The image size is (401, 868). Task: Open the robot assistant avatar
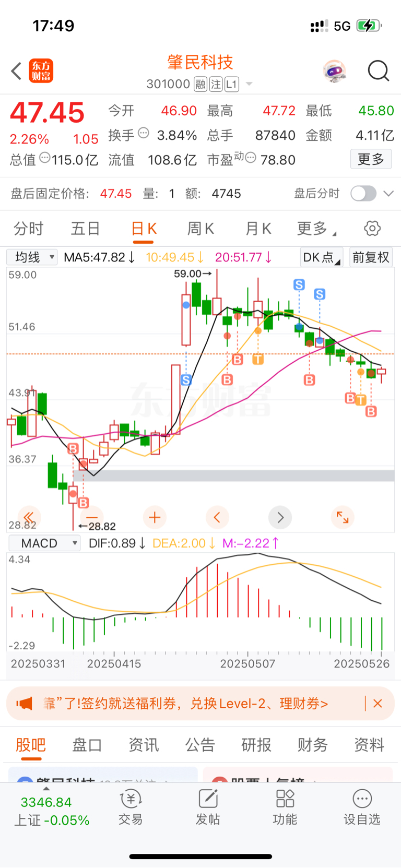(334, 71)
